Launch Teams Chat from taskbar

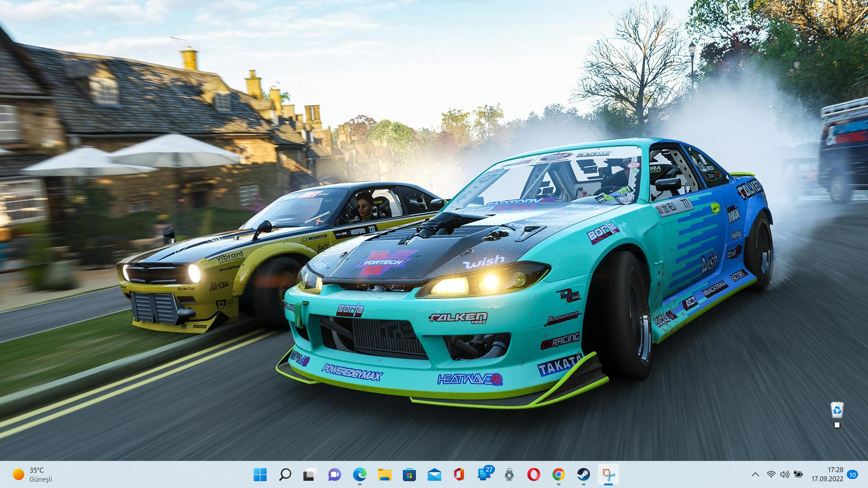pos(335,474)
